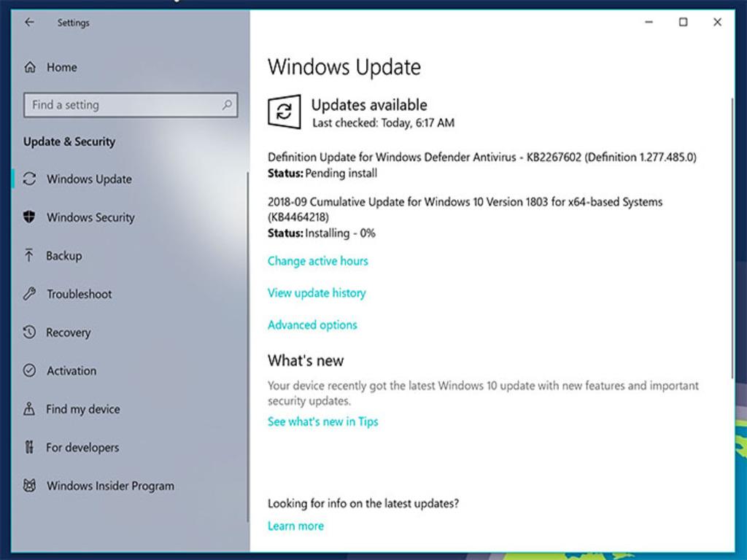The height and width of the screenshot is (560, 747).
Task: Click See what's new in Tips
Action: tap(322, 421)
